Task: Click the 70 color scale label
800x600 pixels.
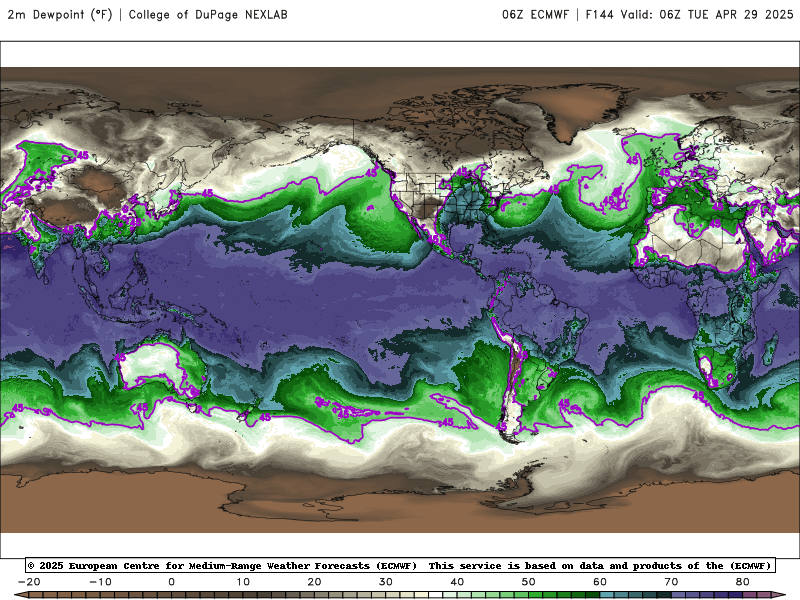Action: click(x=671, y=582)
